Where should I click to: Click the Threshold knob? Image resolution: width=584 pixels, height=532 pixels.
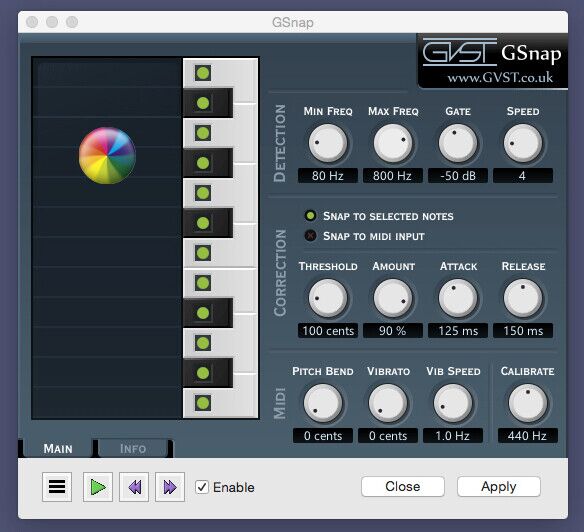tap(328, 298)
